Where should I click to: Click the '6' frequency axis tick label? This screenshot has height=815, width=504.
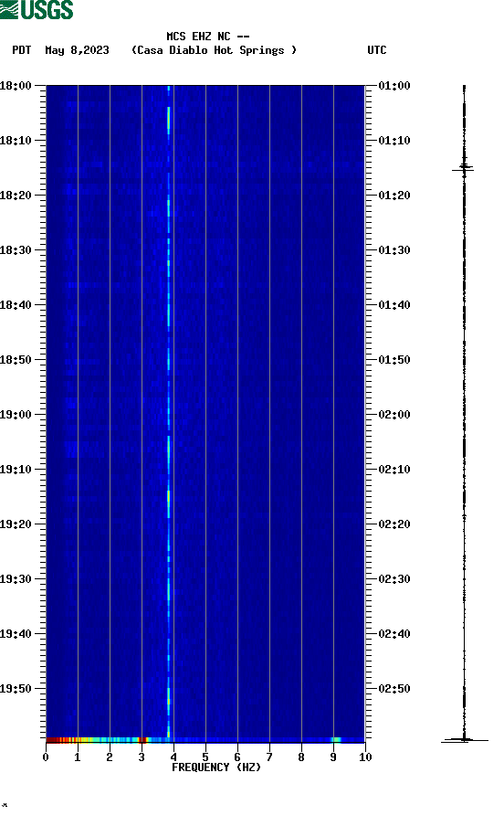coord(237,757)
